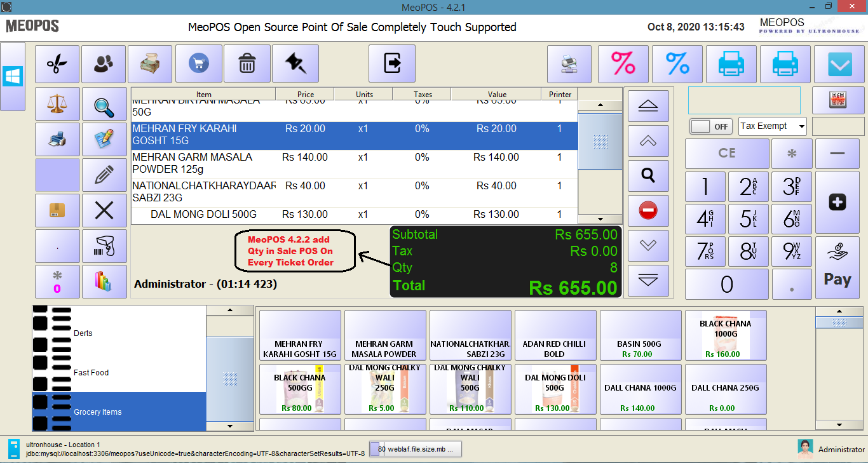Add the BASIN 500G product
Image resolution: width=868 pixels, height=463 pixels.
coord(640,335)
